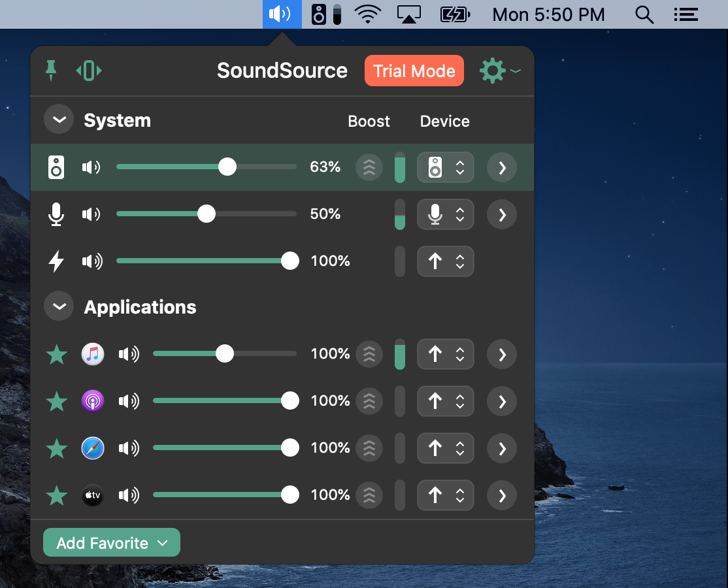This screenshot has width=728, height=588.
Task: Enable Boost for the Apple TV app
Action: pyautogui.click(x=369, y=496)
